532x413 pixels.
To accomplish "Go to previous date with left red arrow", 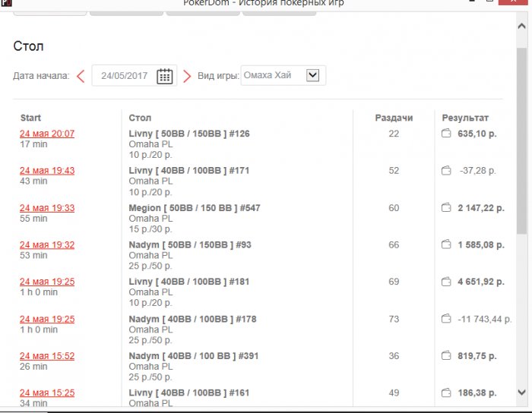I will [81, 76].
